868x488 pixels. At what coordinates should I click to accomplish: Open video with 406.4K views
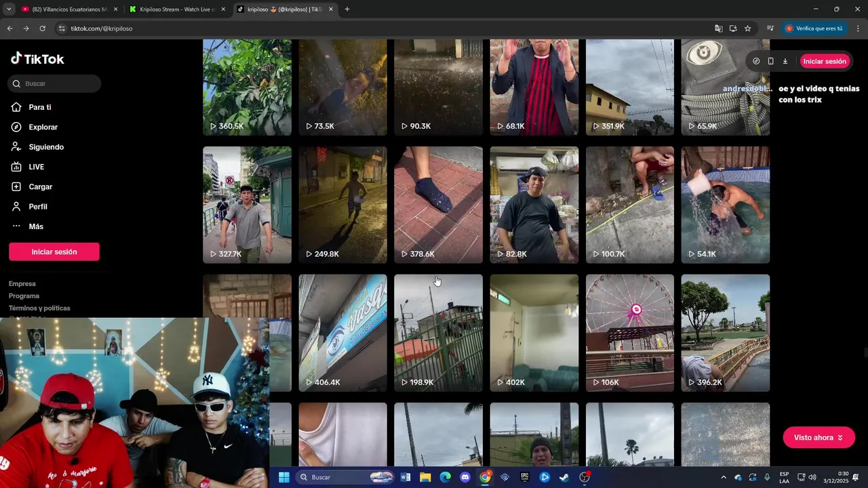coord(342,333)
